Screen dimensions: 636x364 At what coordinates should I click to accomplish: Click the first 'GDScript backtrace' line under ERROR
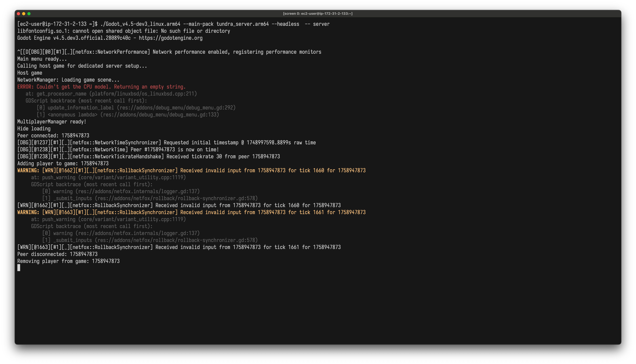[86, 101]
